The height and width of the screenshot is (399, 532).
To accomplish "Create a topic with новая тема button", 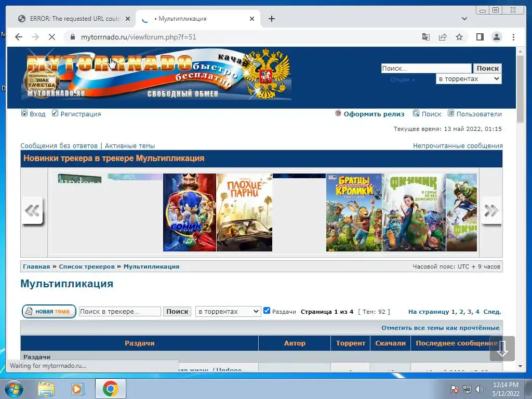I will tap(49, 311).
